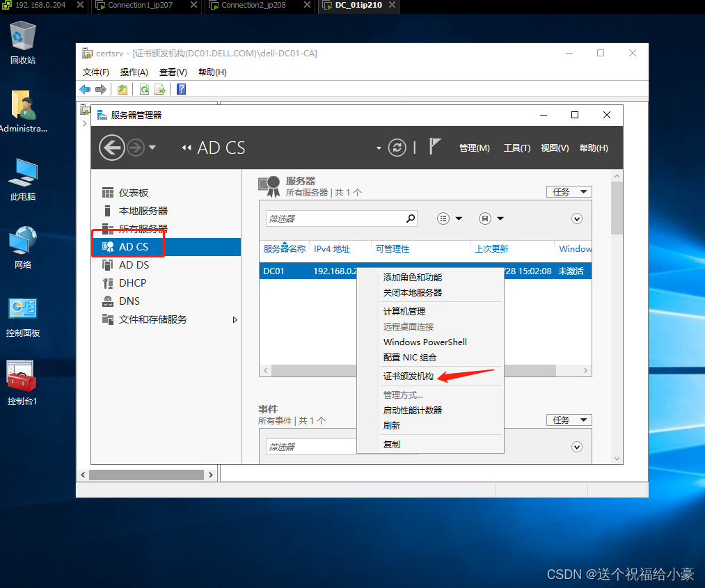Viewport: 705px width, 588px height.
Task: Expand the servers filter criteria chevron
Action: tap(577, 218)
